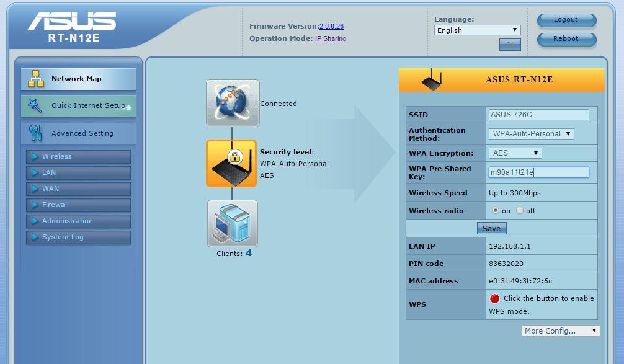Click the Reboot button

tap(567, 39)
